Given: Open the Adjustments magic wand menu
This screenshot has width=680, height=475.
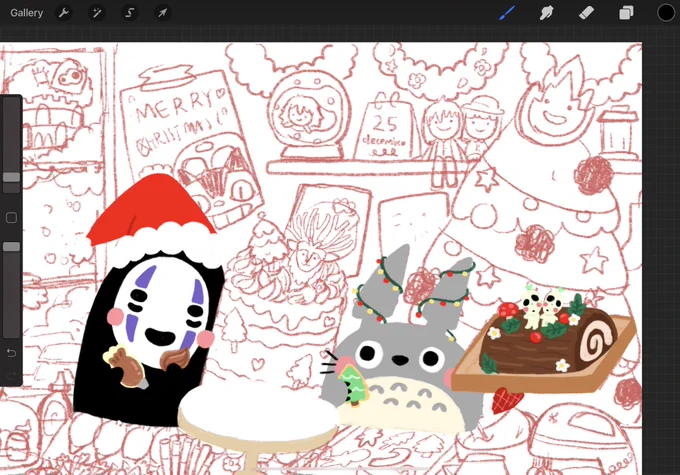Looking at the screenshot, I should coord(97,13).
